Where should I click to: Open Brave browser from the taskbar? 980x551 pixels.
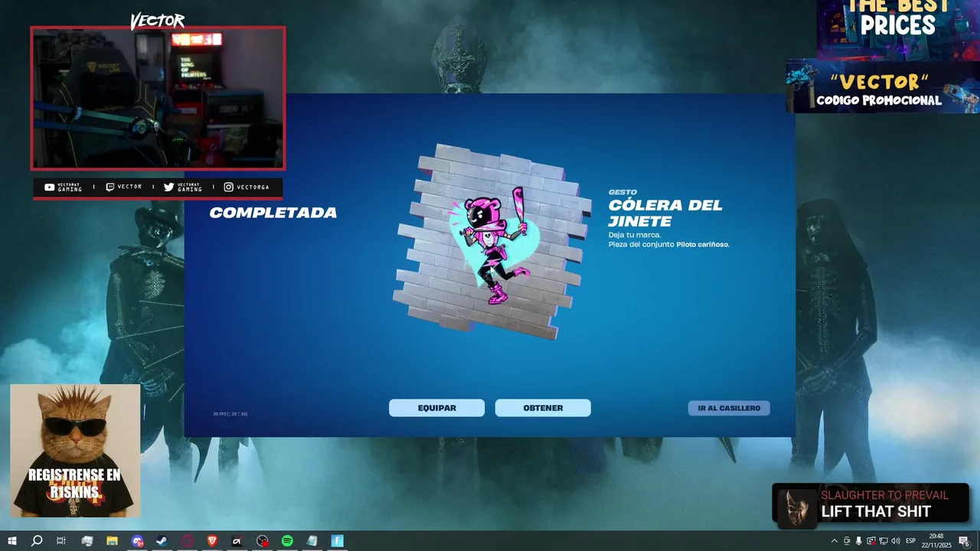[x=212, y=541]
